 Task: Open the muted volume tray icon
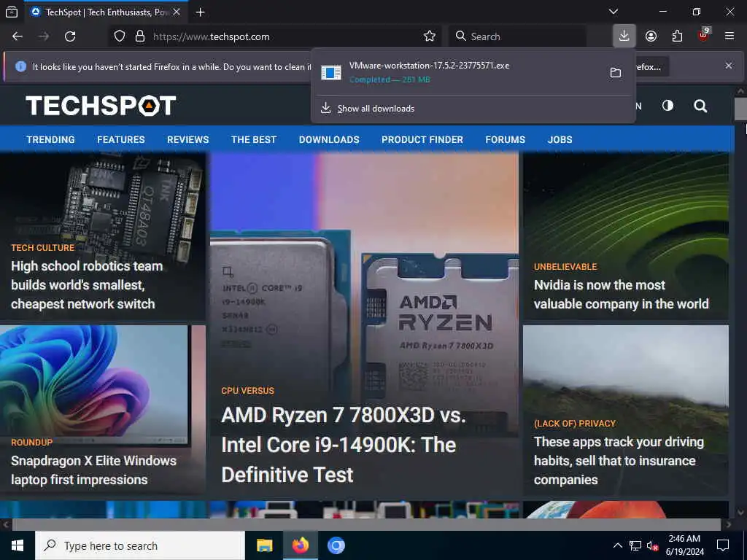[x=652, y=545]
